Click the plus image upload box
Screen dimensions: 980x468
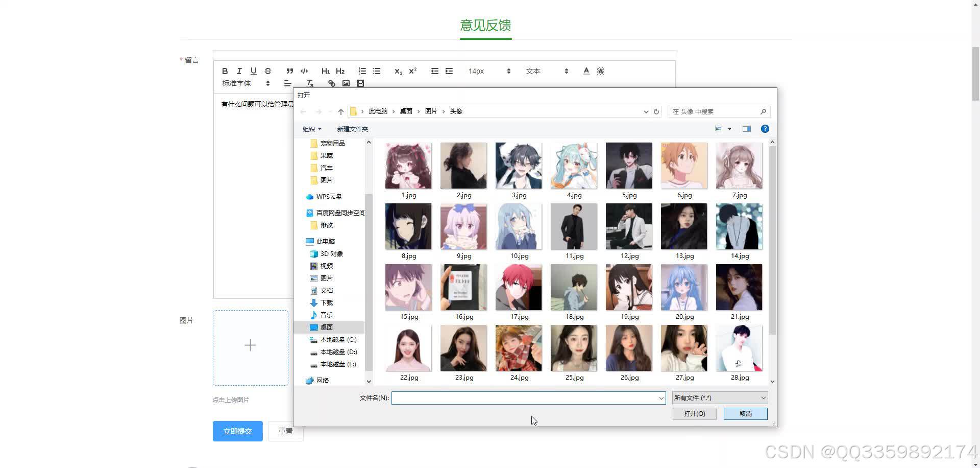pyautogui.click(x=251, y=348)
